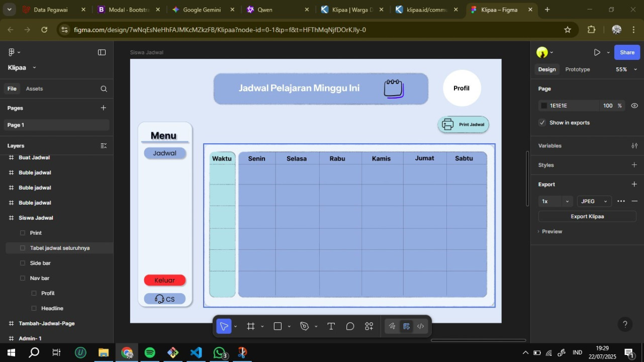The image size is (644, 362).
Task: Open the JPEG export format dropdown
Action: click(594, 201)
